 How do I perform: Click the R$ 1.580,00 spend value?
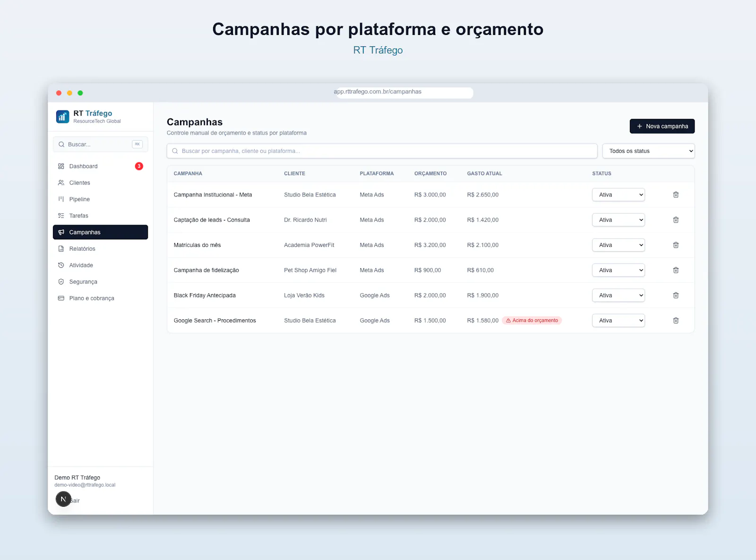click(482, 321)
